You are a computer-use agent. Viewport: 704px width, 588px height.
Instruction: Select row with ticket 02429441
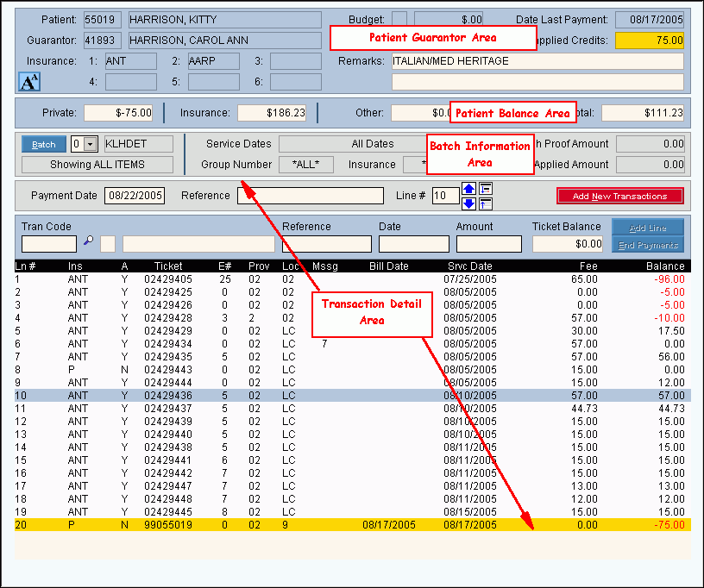click(353, 460)
